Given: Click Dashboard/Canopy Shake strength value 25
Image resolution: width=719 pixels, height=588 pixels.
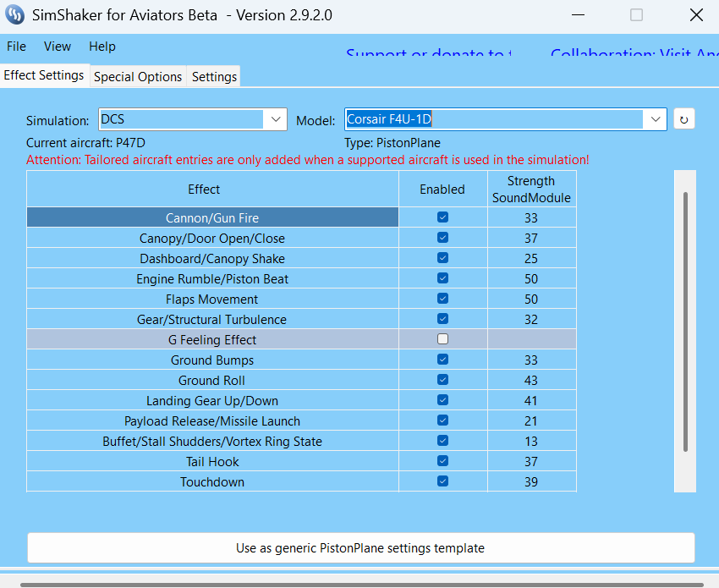Looking at the screenshot, I should [x=531, y=259].
